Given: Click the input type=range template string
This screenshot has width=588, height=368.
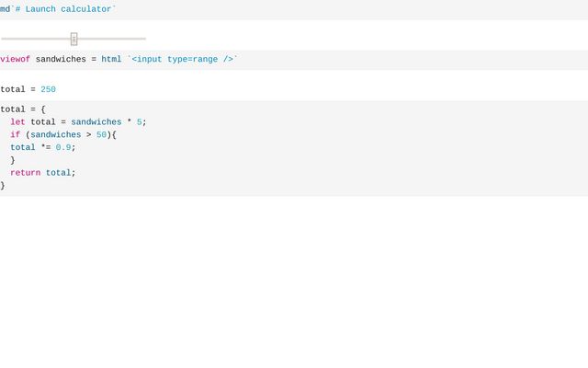Looking at the screenshot, I should pyautogui.click(x=182, y=59).
